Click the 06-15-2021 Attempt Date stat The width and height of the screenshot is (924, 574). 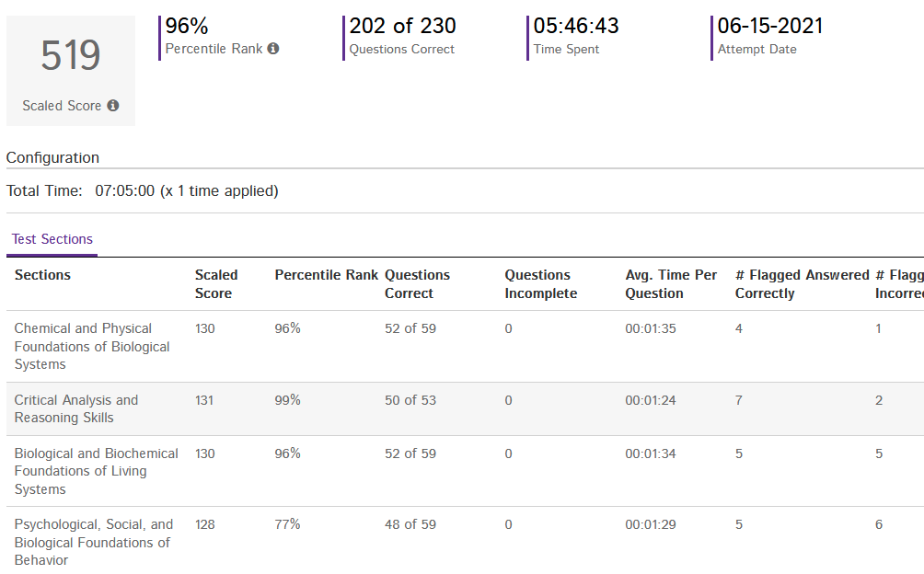click(769, 37)
